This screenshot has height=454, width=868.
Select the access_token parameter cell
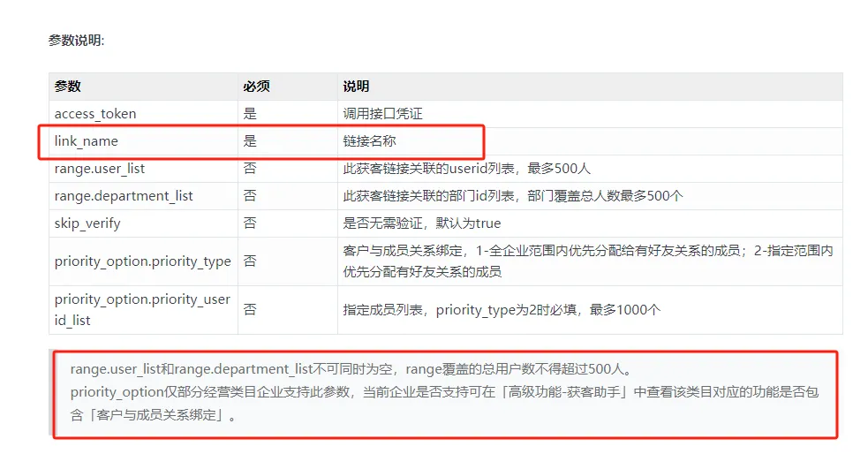(x=95, y=114)
